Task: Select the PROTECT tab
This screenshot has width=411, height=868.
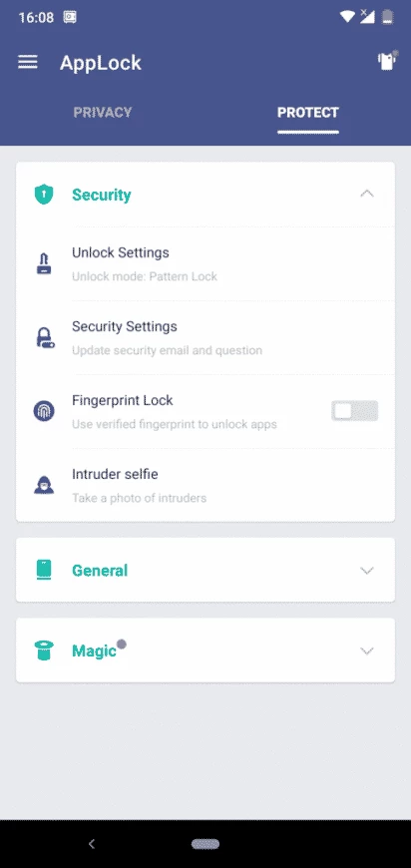Action: coord(308,113)
